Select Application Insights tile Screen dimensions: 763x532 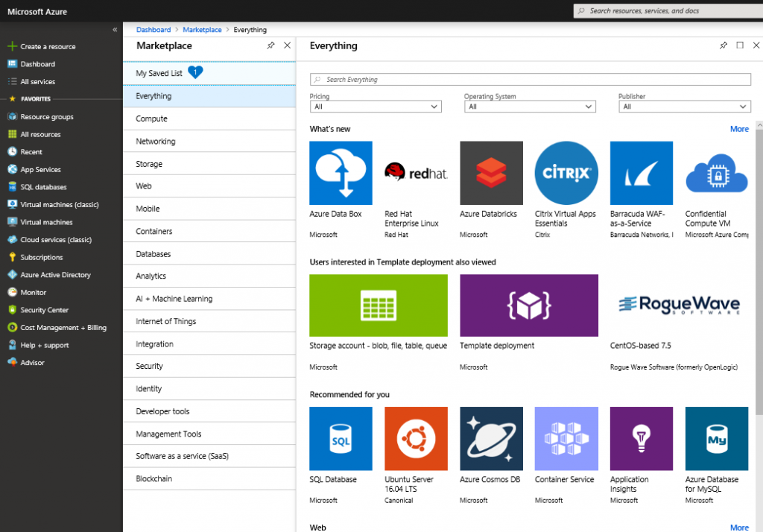[642, 439]
